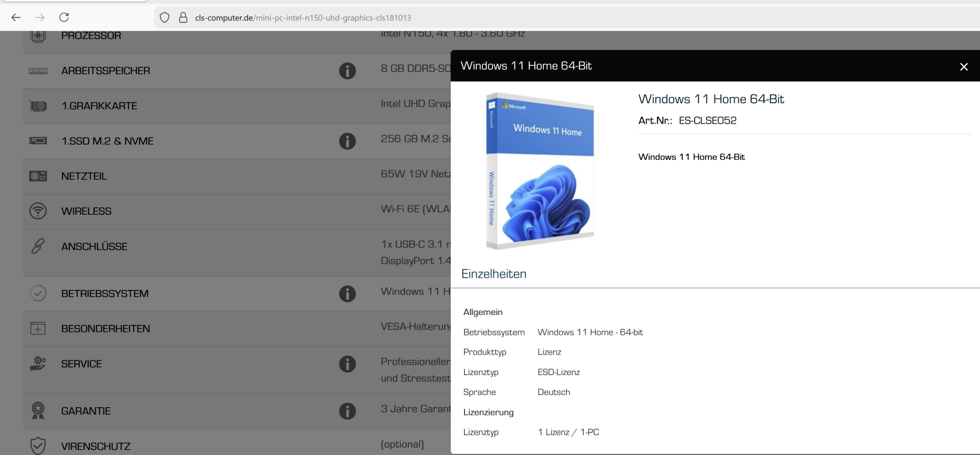Select the WIRELESS row label
Viewport: 980px width, 455px height.
point(86,211)
